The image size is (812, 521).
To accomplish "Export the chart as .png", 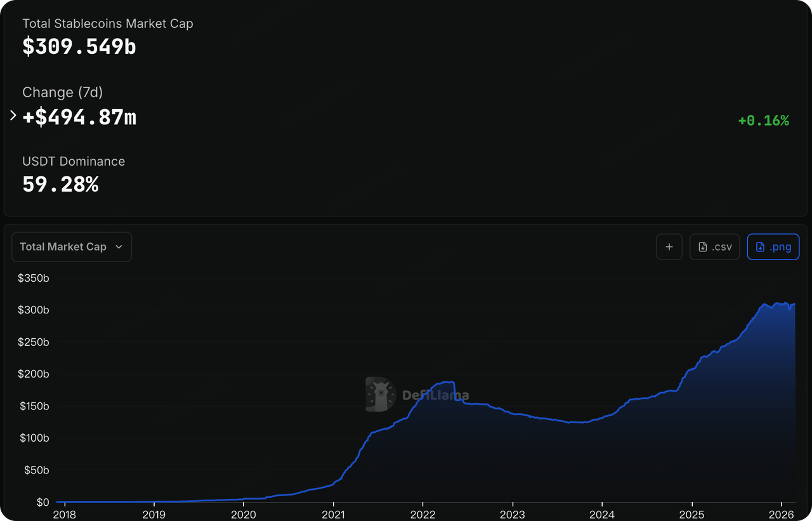I will [773, 247].
